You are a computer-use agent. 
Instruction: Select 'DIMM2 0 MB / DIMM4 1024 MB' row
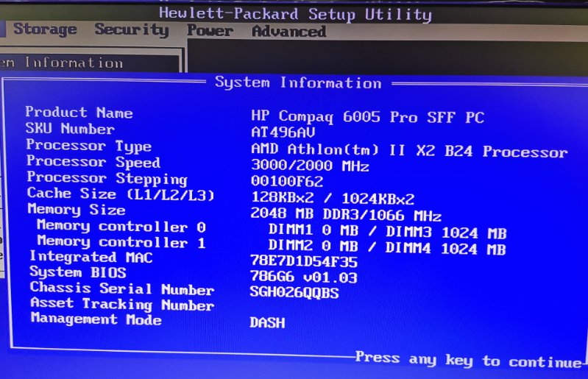[387, 247]
